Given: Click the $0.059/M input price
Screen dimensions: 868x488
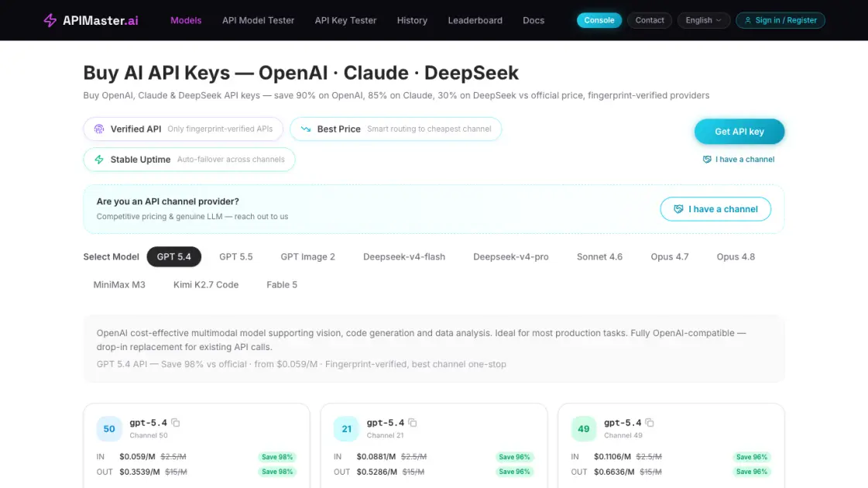Looking at the screenshot, I should tap(137, 457).
